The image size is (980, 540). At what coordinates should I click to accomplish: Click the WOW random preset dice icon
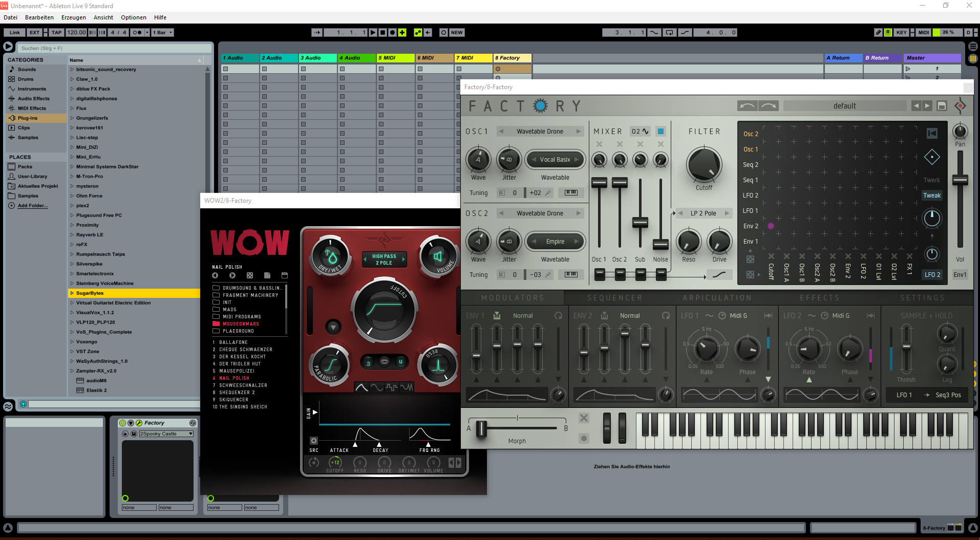click(x=250, y=275)
